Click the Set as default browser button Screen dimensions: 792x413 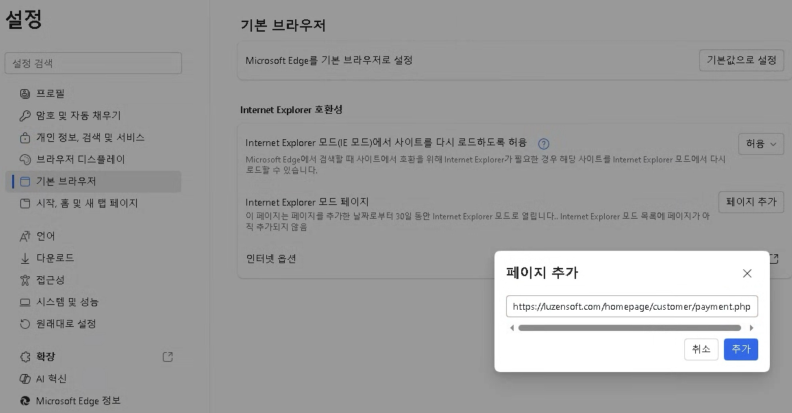click(x=740, y=60)
